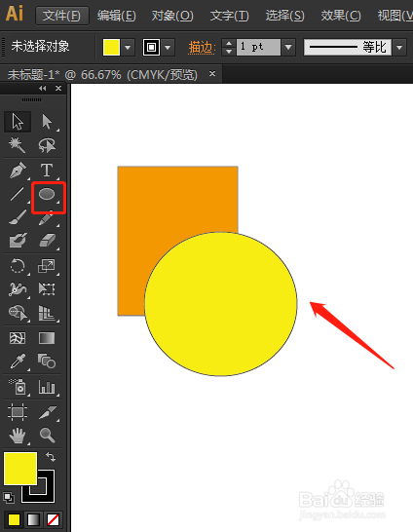Open variable width profile dropdown
This screenshot has width=413, height=532.
click(x=399, y=47)
